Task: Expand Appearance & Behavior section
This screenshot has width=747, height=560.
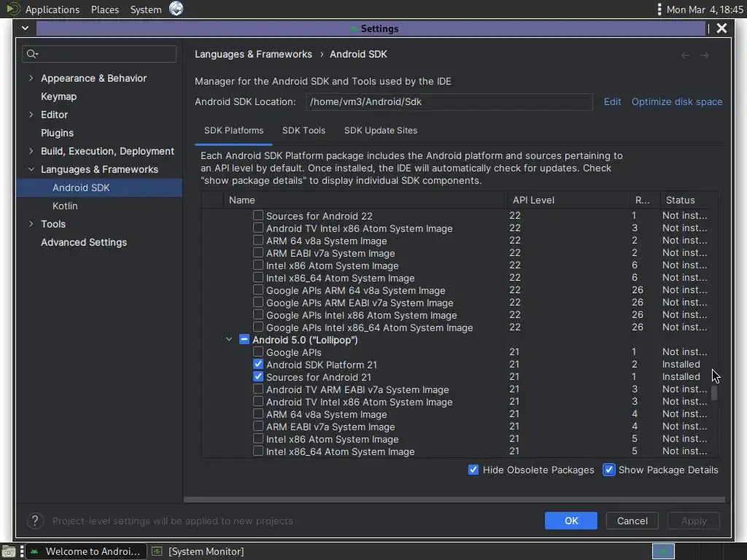Action: 31,78
